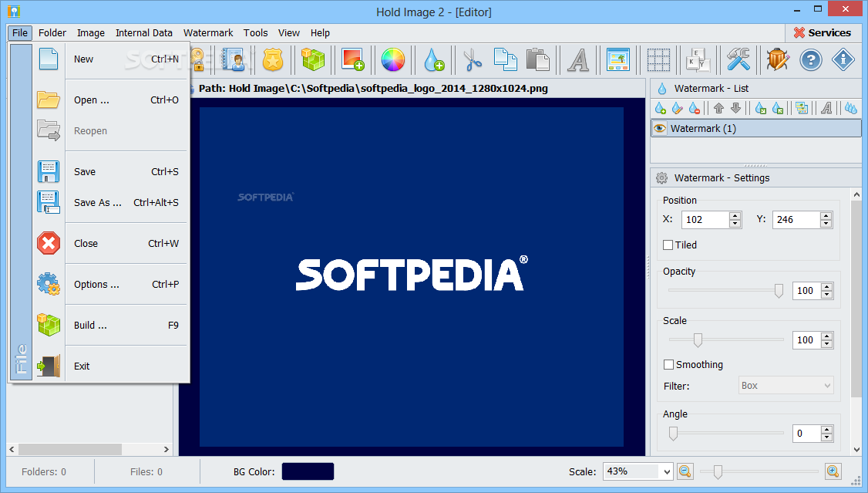The image size is (868, 493).
Task: Open the Tools menu
Action: click(x=256, y=32)
